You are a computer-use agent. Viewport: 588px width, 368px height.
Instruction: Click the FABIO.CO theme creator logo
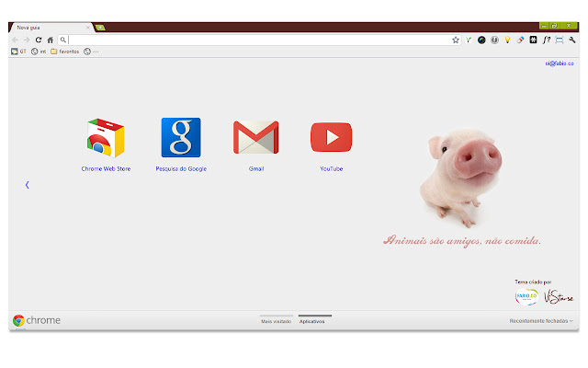coord(526,297)
